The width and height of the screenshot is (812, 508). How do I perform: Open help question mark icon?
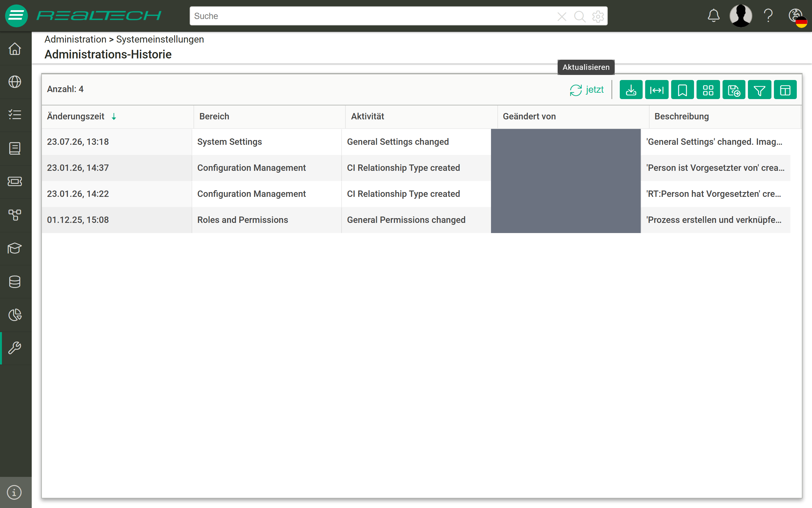768,16
